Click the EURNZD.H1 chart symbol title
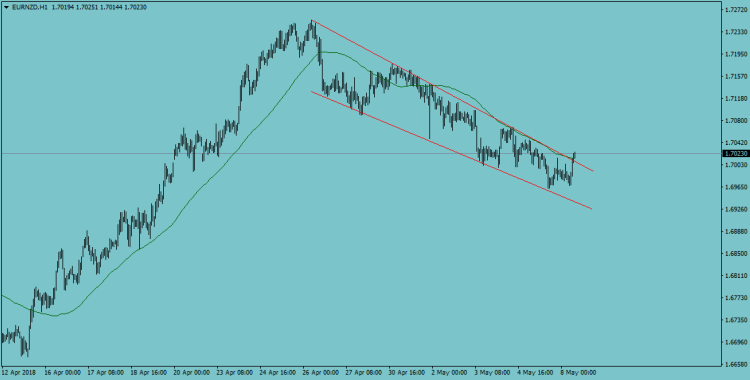This screenshot has width=750, height=380. pyautogui.click(x=30, y=7)
